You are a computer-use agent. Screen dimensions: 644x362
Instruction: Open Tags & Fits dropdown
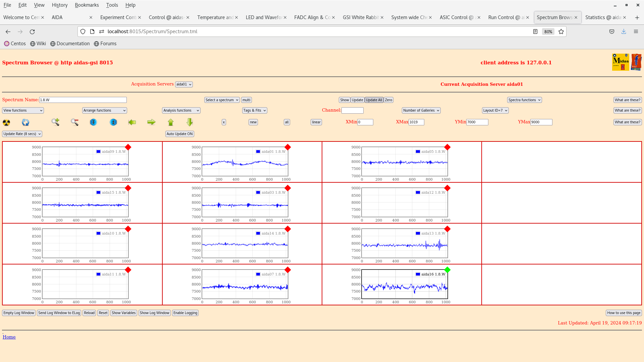[255, 110]
